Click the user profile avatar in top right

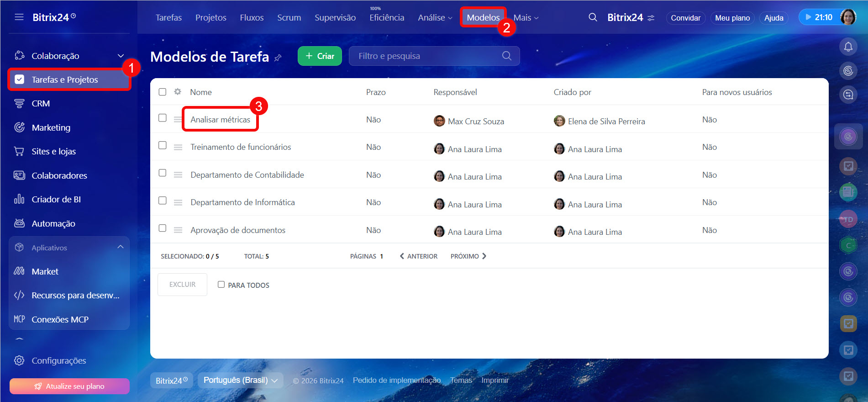coord(848,17)
